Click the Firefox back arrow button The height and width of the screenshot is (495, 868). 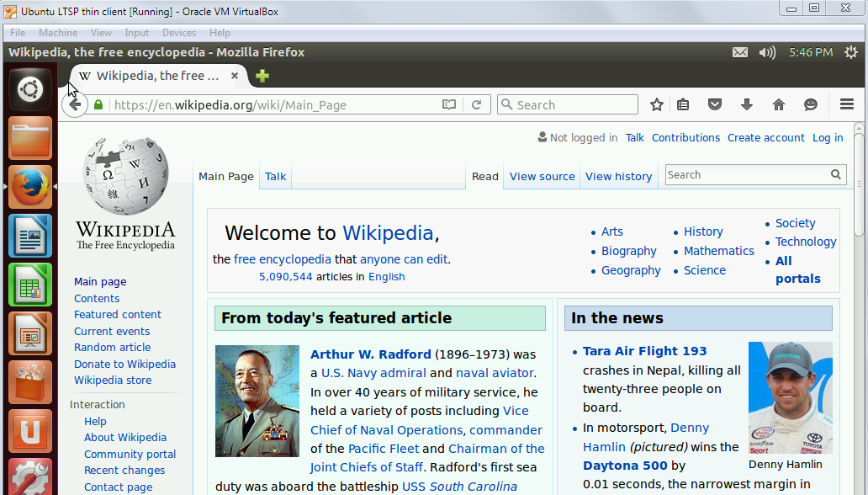pyautogui.click(x=75, y=104)
